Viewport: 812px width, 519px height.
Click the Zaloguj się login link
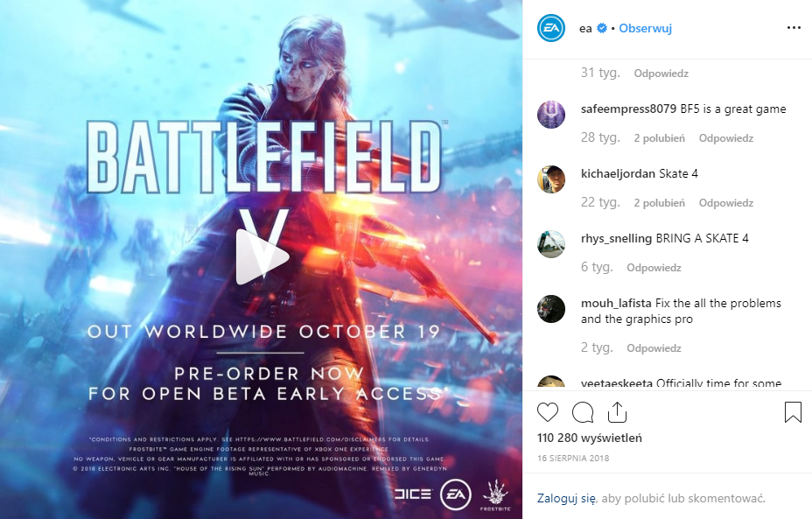[566, 498]
